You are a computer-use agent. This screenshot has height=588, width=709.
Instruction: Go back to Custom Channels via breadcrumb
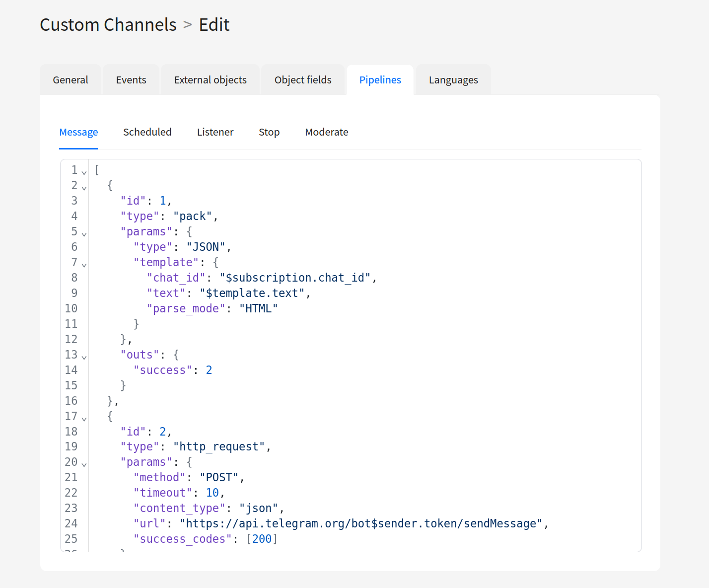[108, 25]
